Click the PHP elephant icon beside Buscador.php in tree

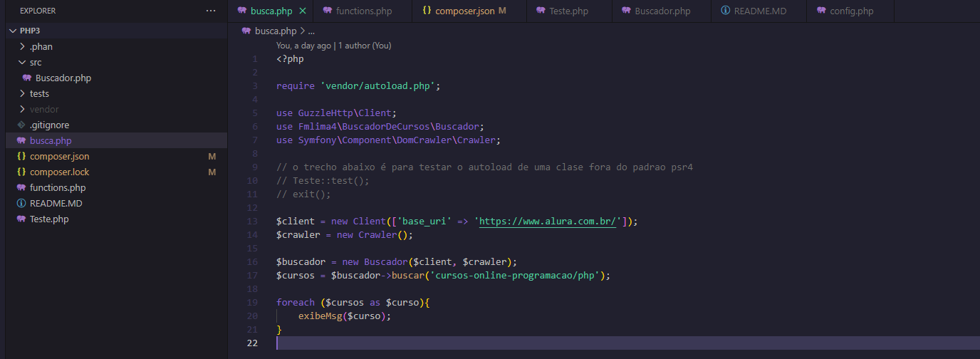pos(27,78)
